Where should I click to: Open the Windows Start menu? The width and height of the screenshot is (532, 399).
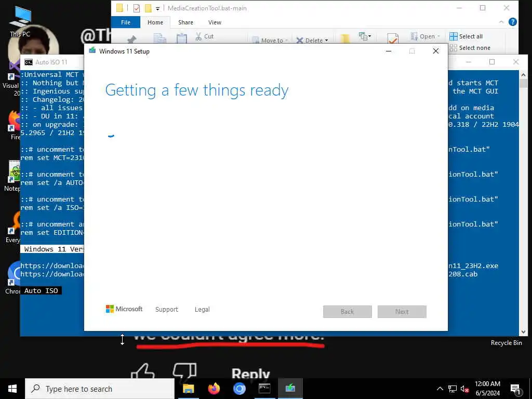[12, 389]
